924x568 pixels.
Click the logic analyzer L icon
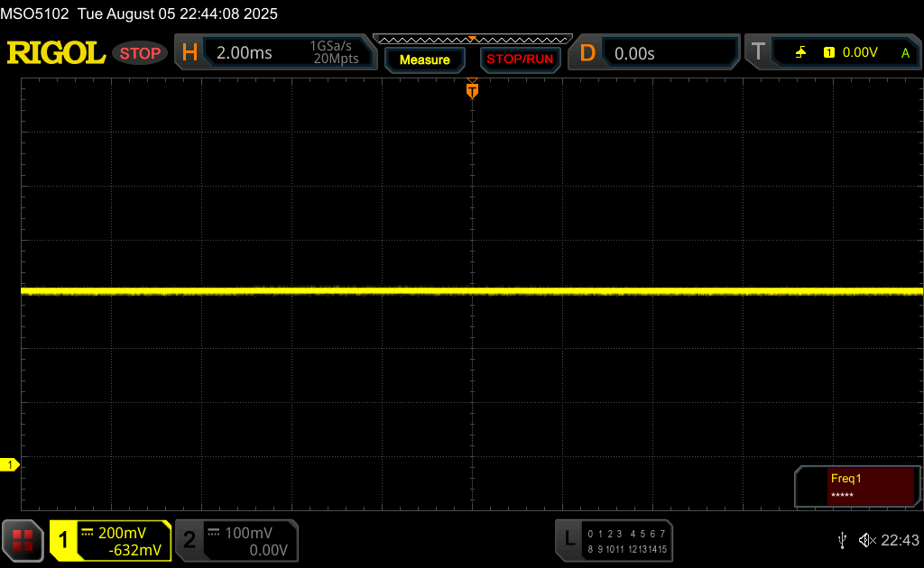click(x=568, y=539)
